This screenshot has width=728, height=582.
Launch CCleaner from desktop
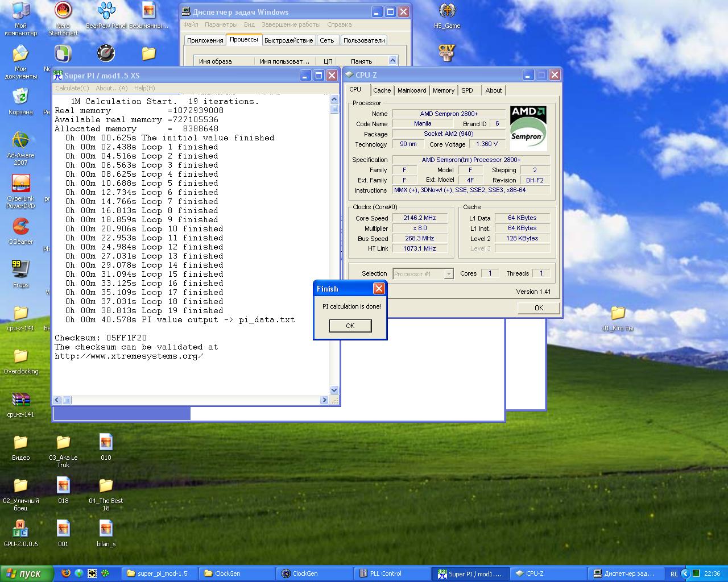(x=20, y=231)
